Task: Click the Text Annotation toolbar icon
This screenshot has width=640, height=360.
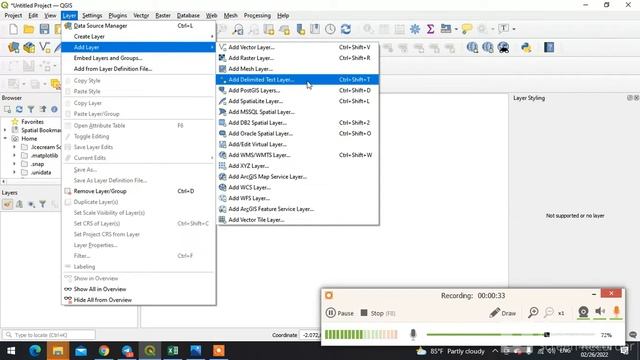Action: (x=504, y=29)
